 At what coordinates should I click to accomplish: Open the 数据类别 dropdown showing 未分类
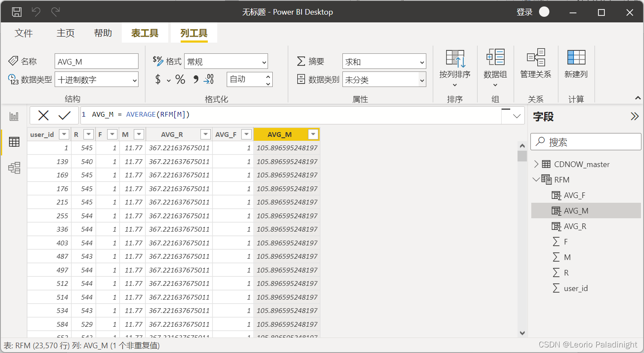pos(384,79)
